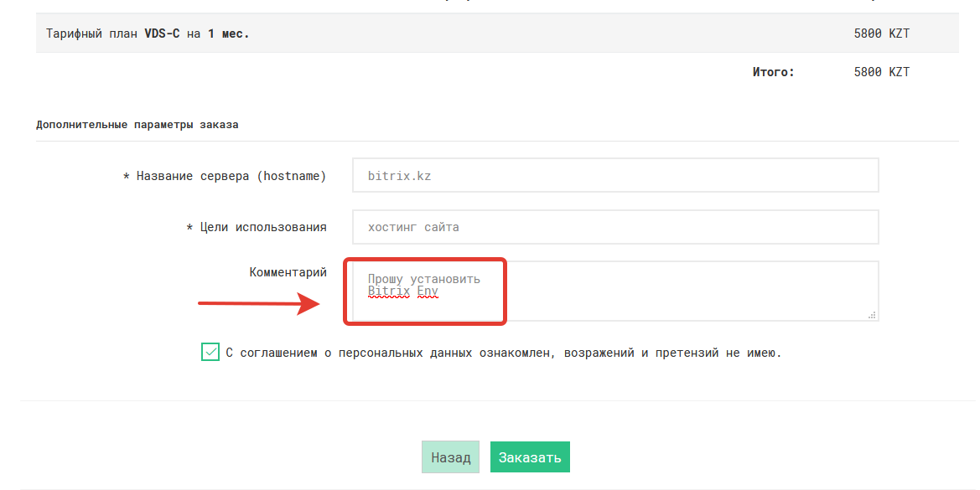The image size is (980, 490).
Task: Click the '5800 KZT' price next to tariff
Action: 879,34
